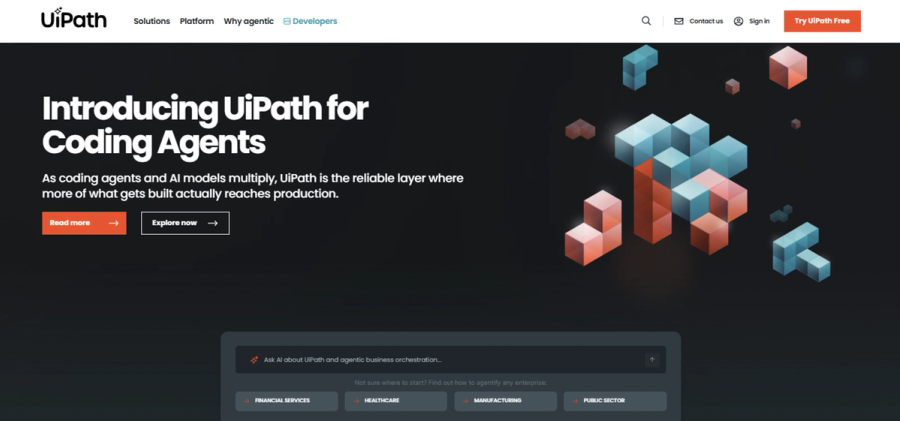Viewport: 900px width, 421px height.
Task: Open the Why agentic menu
Action: [x=249, y=21]
